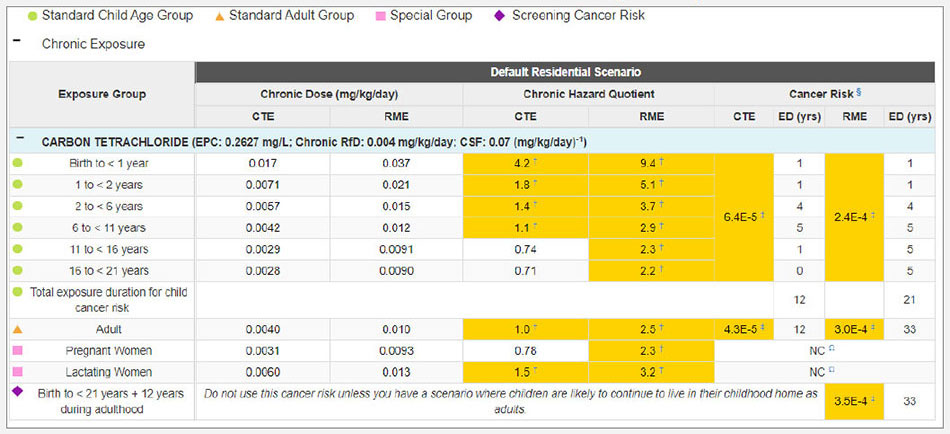The image size is (950, 434).
Task: Click the green circle beside Birth to < 1 year
Action: tap(18, 163)
